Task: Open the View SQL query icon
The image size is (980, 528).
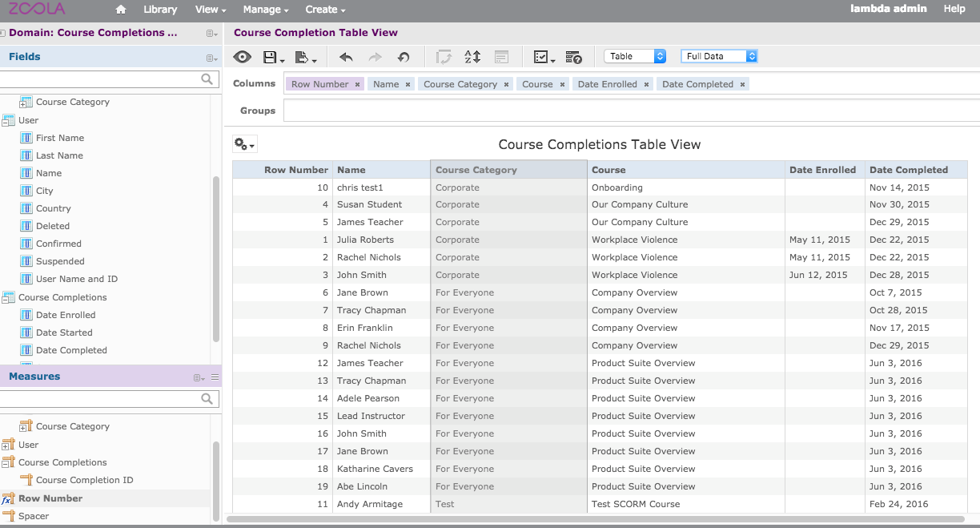Action: (573, 57)
